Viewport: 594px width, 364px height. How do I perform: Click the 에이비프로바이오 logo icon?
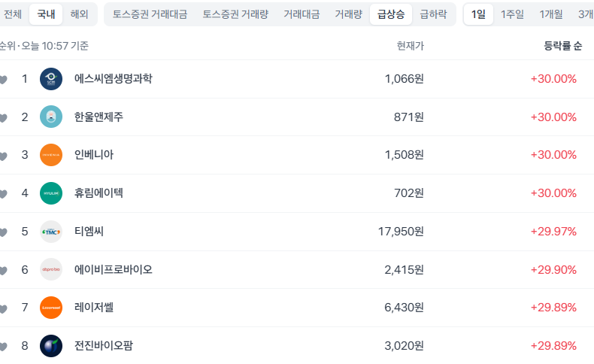[51, 269]
